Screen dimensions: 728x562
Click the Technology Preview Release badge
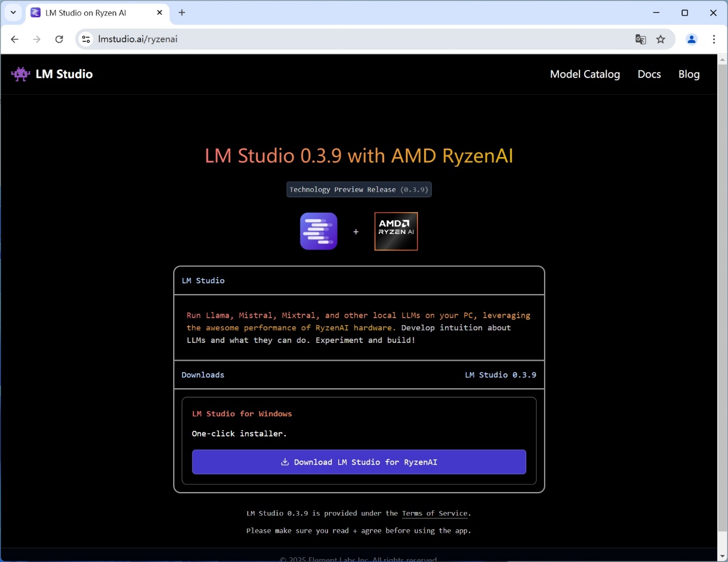click(x=359, y=189)
